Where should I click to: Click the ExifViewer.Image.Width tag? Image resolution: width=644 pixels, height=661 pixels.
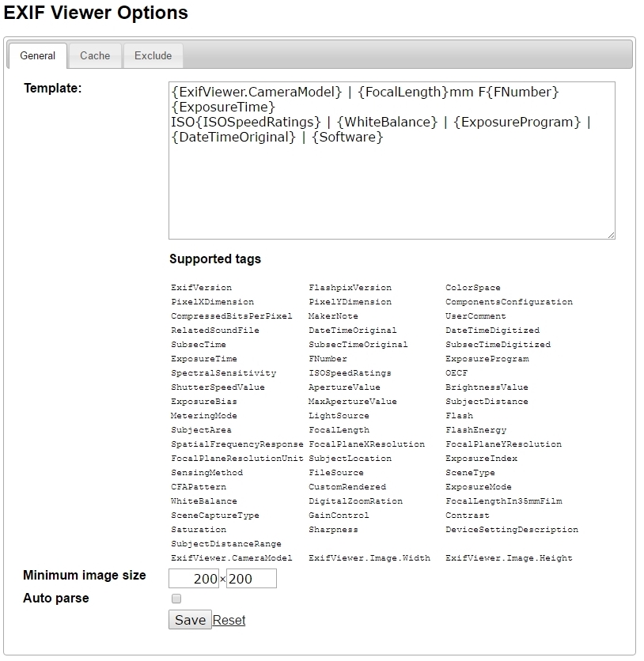pyautogui.click(x=369, y=557)
